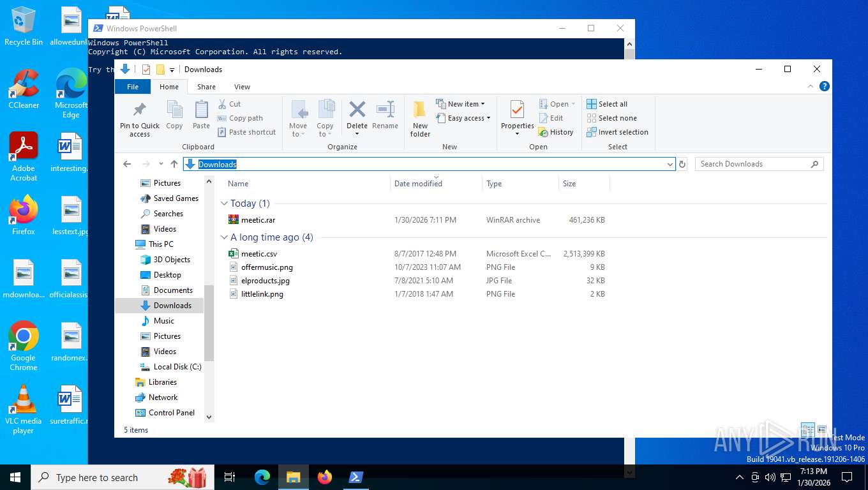Click the Search Downloads box
Viewport: 868px width, 490px height.
[x=759, y=164]
